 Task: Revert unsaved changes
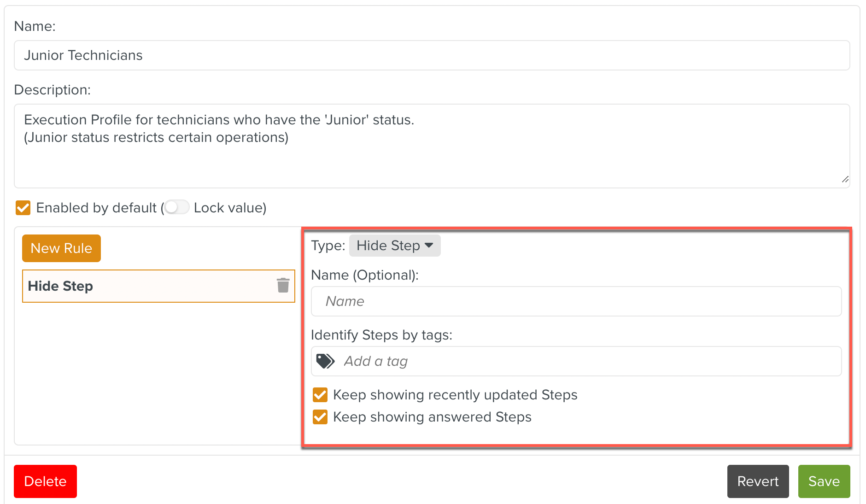[x=758, y=481]
